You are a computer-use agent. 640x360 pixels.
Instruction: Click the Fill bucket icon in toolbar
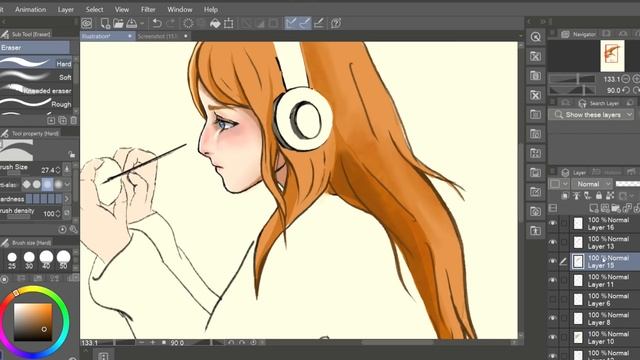215,23
